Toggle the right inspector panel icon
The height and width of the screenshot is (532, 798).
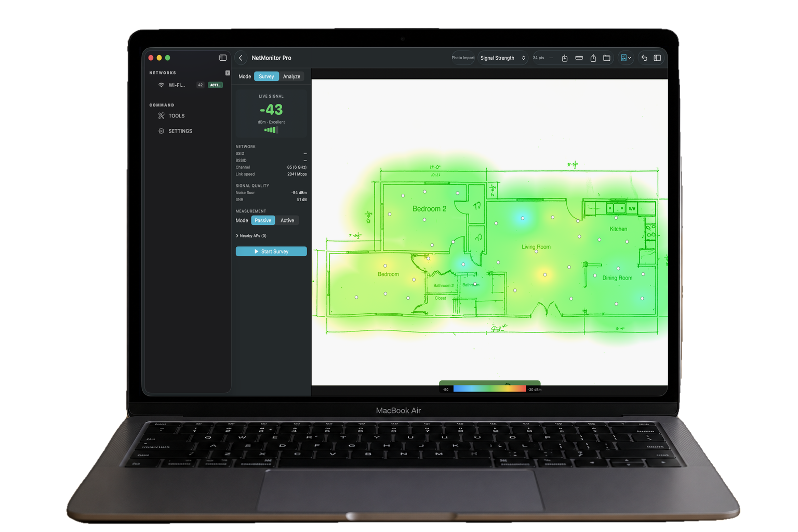657,58
